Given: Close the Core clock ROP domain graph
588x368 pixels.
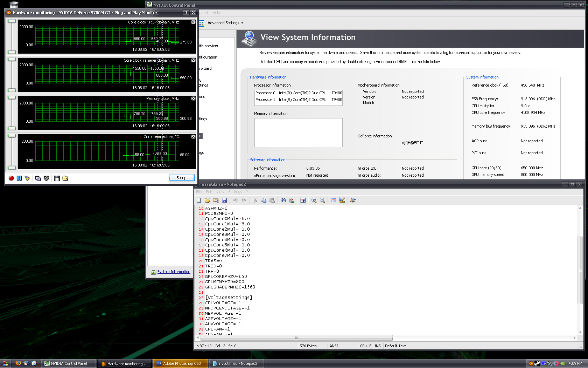Looking at the screenshot, I should [x=193, y=22].
